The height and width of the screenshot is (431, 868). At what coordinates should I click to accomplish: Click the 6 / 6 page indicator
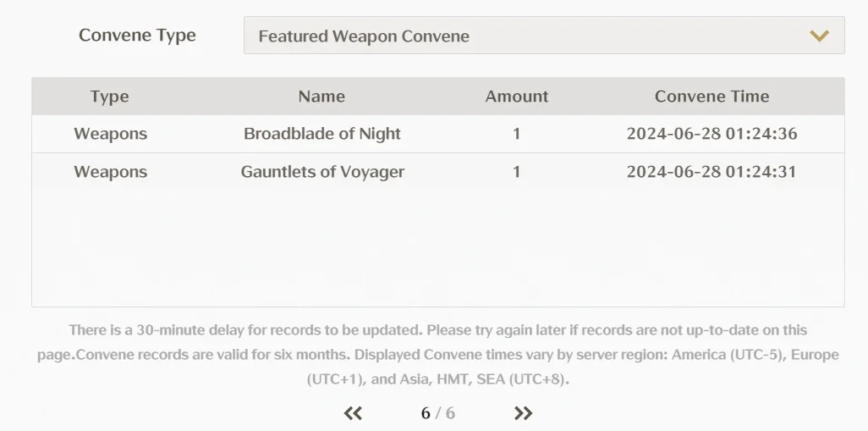[438, 413]
